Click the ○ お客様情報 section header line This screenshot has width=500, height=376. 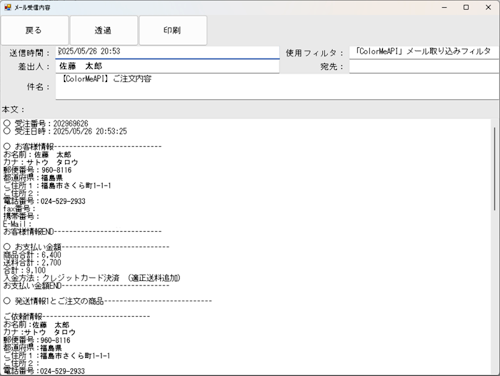[x=82, y=146]
